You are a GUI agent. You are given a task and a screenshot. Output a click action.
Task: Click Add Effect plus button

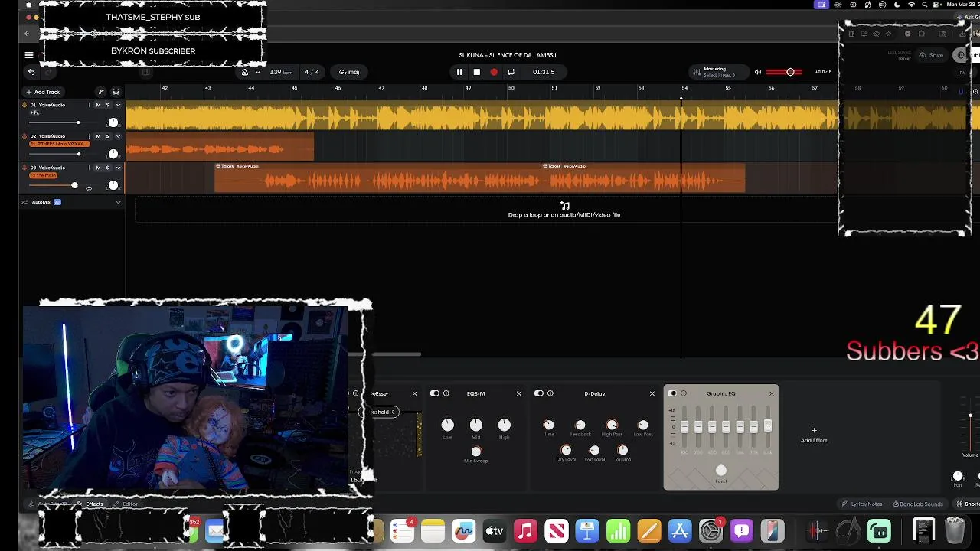tap(814, 435)
